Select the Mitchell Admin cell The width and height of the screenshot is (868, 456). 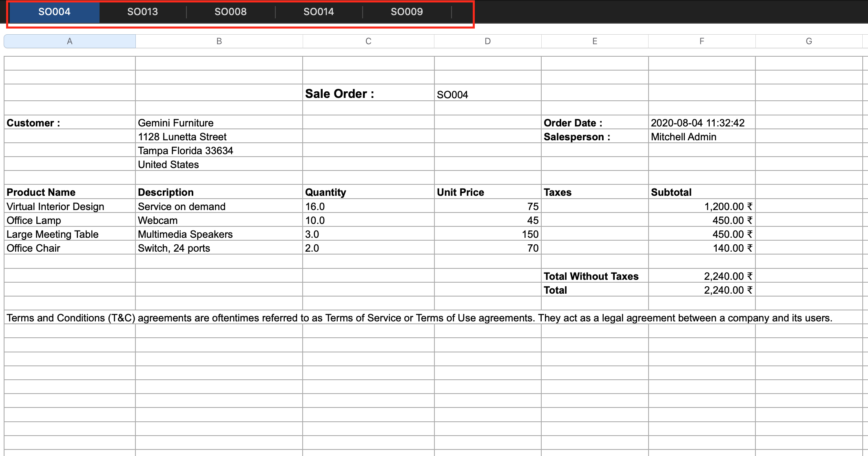pyautogui.click(x=702, y=136)
